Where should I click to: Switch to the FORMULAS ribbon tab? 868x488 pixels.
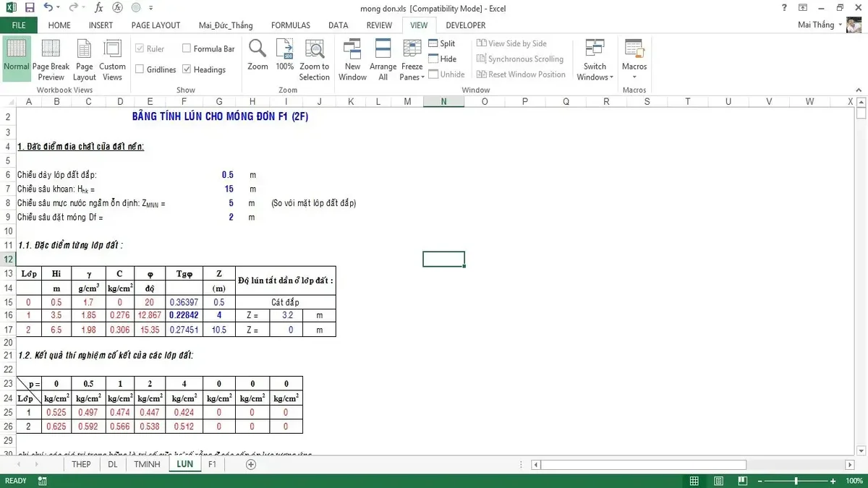click(x=290, y=25)
